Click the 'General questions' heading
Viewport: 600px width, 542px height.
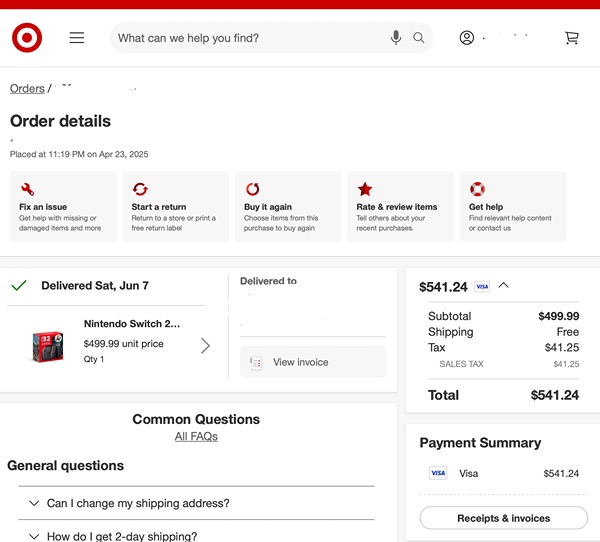tap(65, 465)
